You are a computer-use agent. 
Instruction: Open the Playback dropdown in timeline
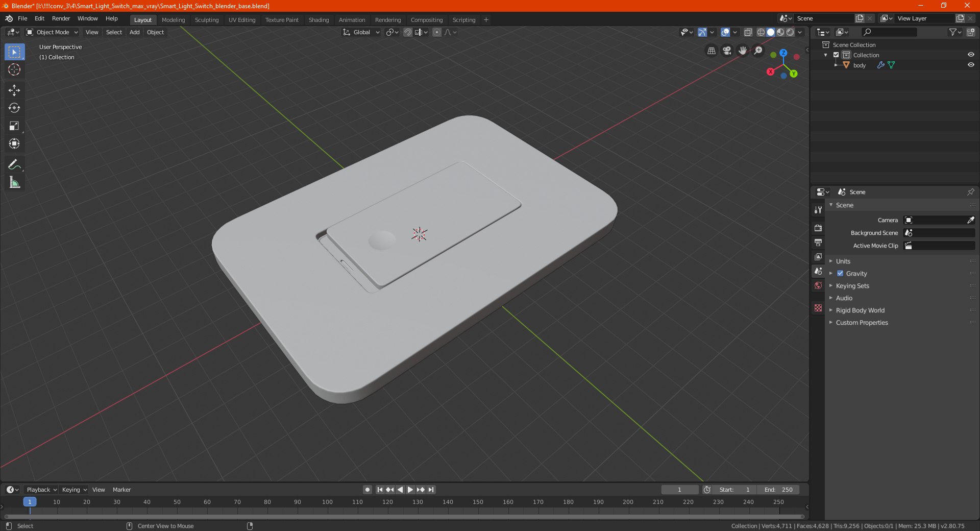click(x=41, y=490)
